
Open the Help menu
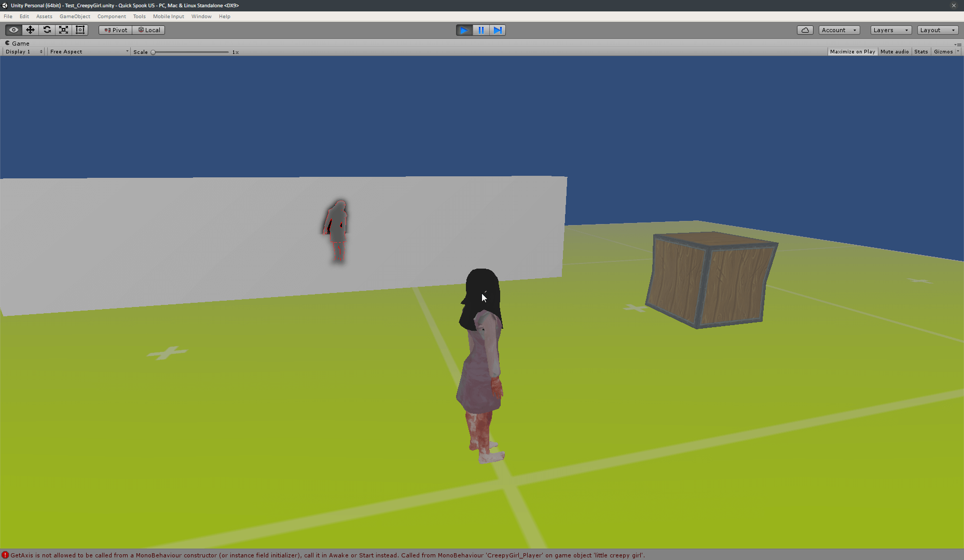coord(224,17)
